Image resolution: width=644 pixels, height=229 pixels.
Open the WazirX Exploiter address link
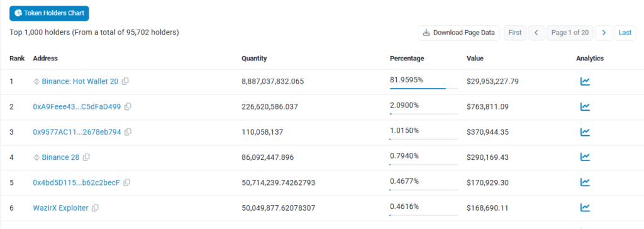60,208
